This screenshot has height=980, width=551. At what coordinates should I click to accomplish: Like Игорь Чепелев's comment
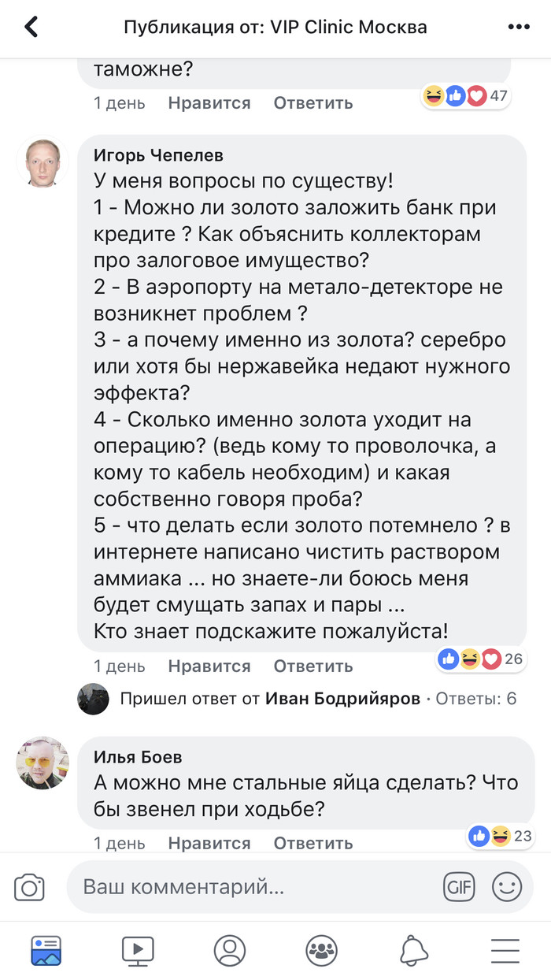(209, 666)
